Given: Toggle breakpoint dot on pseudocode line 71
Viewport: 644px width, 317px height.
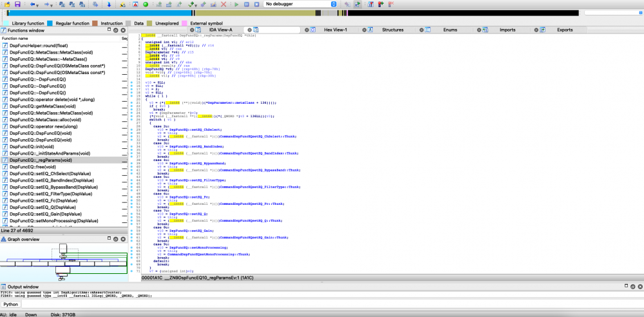Looking at the screenshot, I should coord(131,271).
